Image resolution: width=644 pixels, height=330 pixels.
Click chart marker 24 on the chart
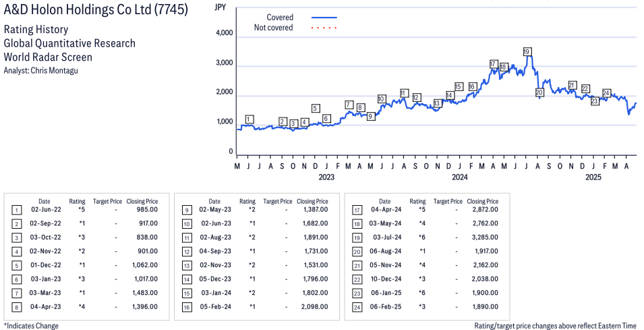tap(606, 93)
